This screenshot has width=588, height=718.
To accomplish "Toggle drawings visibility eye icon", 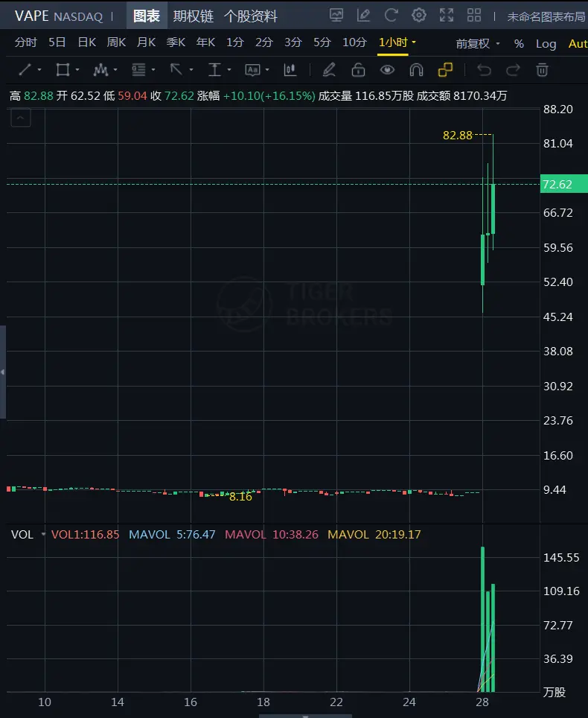I will pos(387,69).
